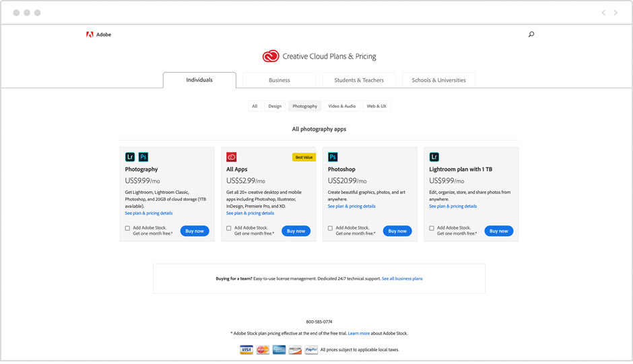See plan & pricing details for All Apps
The width and height of the screenshot is (633, 364).
(250, 213)
